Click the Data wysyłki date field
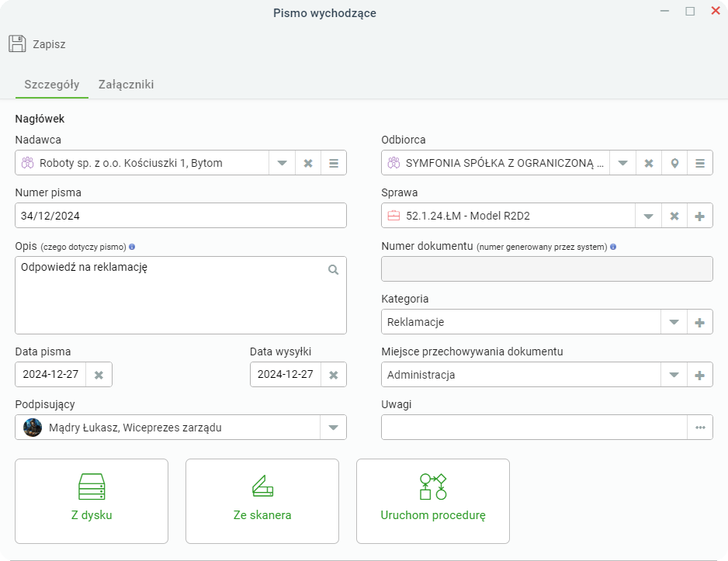Screen dimensions: 728x561 [286, 374]
